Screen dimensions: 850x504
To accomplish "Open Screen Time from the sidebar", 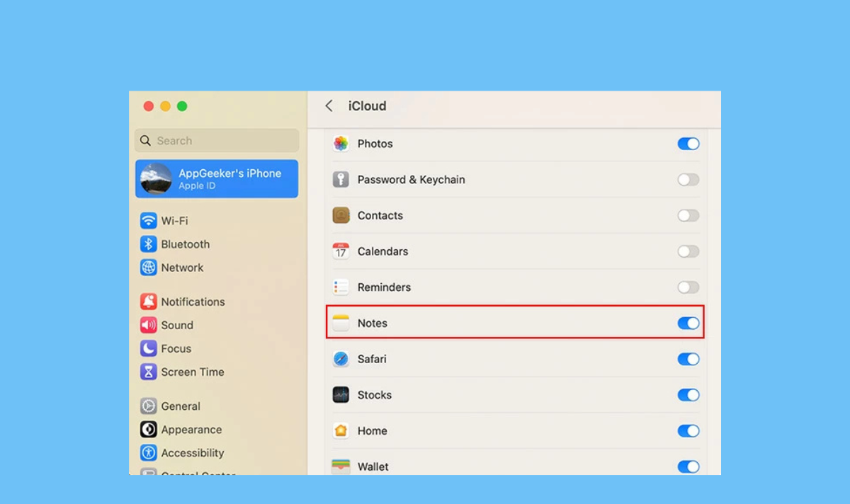I will coord(192,372).
